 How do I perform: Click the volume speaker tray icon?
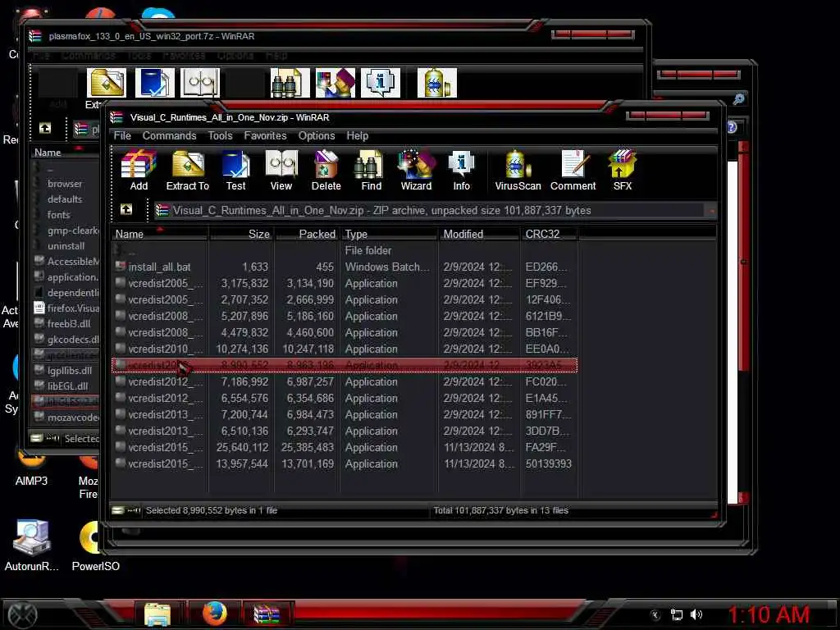coord(696,614)
